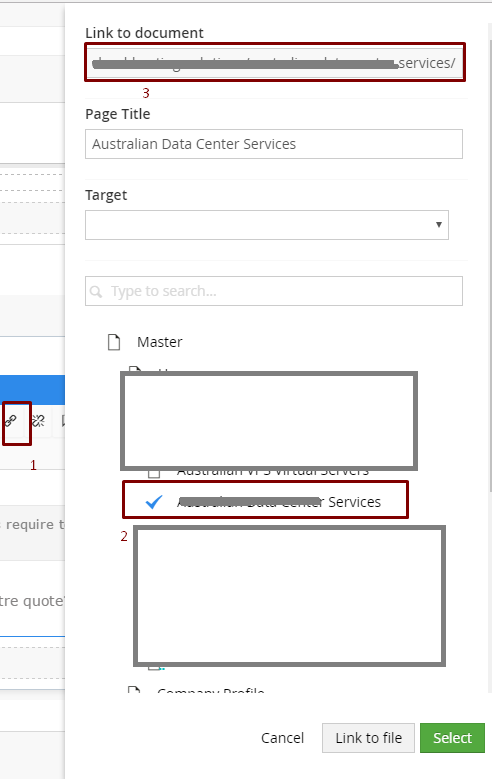
Task: Click the Link to file button
Action: pyautogui.click(x=368, y=738)
